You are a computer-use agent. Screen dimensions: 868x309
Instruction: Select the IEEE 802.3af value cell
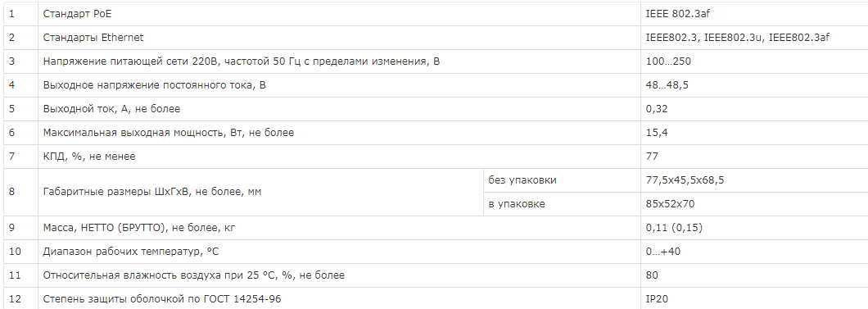click(x=754, y=14)
